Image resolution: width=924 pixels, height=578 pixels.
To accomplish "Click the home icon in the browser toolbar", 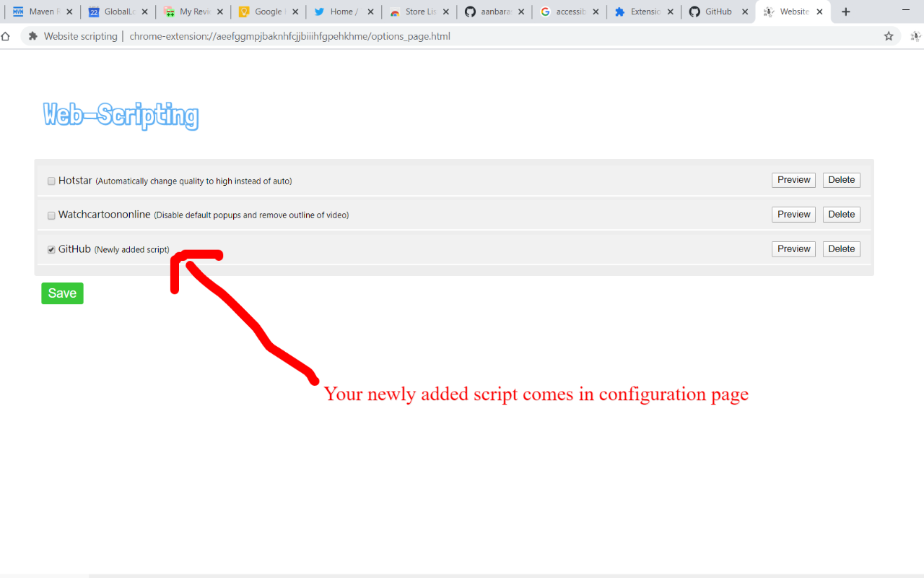I will (x=6, y=35).
